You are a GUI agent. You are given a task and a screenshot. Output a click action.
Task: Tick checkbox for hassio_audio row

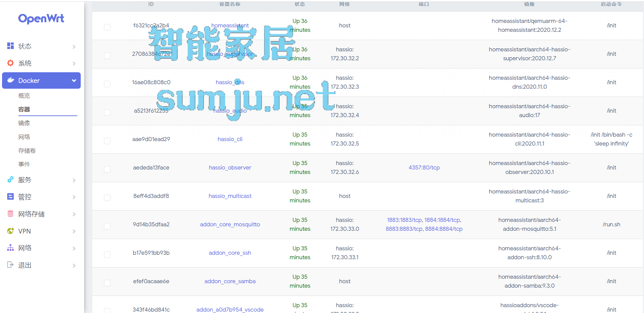(107, 112)
